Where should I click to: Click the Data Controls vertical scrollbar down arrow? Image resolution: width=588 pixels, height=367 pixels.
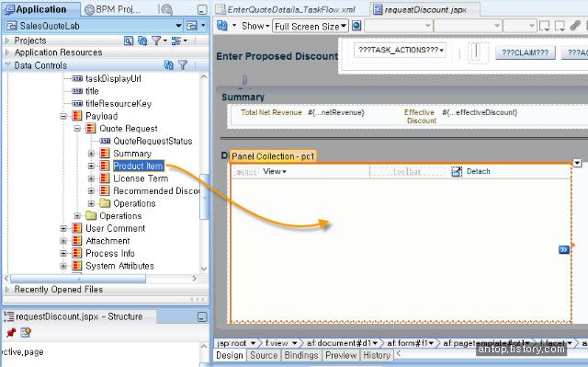[204, 269]
